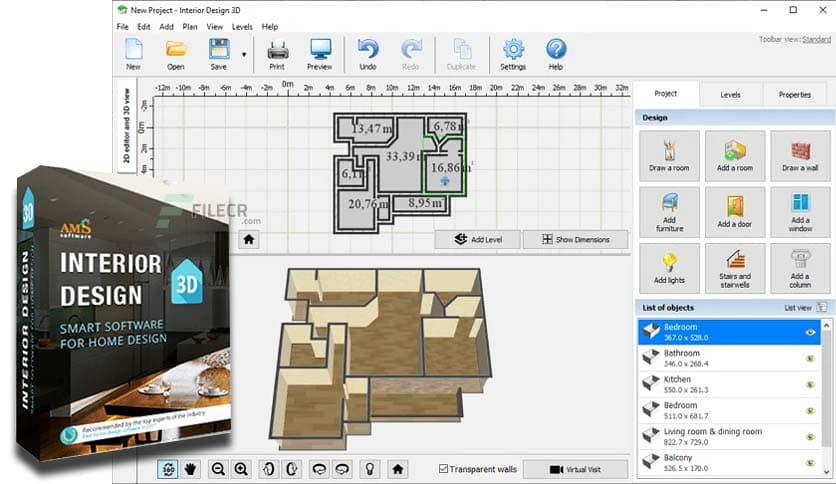Switch the objects List view icon

(822, 308)
